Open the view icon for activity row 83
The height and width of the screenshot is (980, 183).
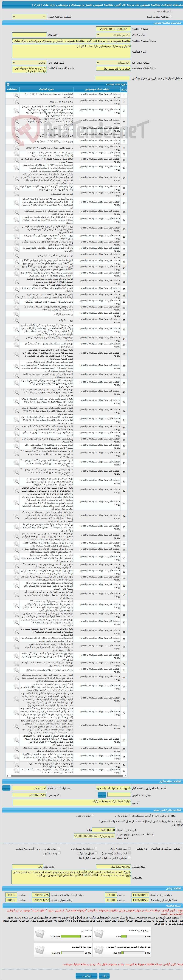(16, 770)
